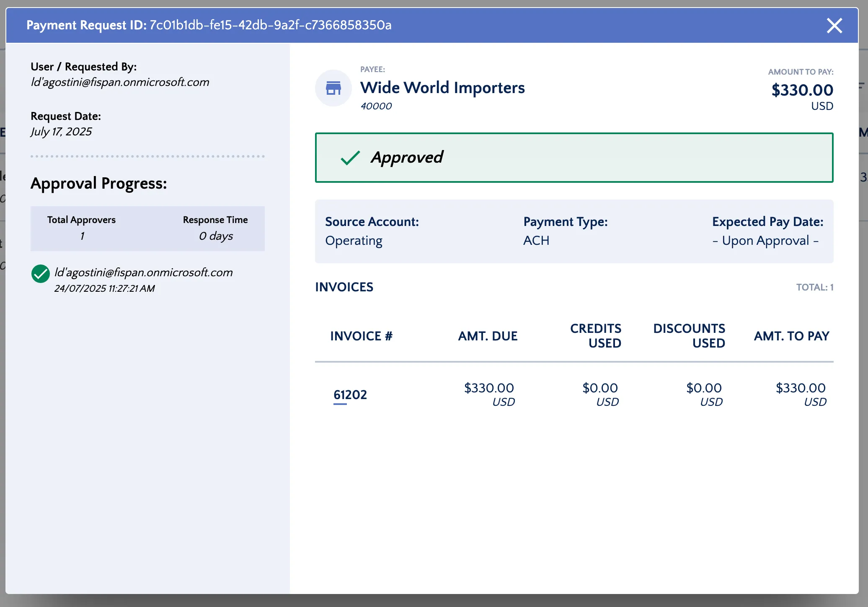Click the Source Account value Operating
The height and width of the screenshot is (607, 868).
tap(354, 241)
